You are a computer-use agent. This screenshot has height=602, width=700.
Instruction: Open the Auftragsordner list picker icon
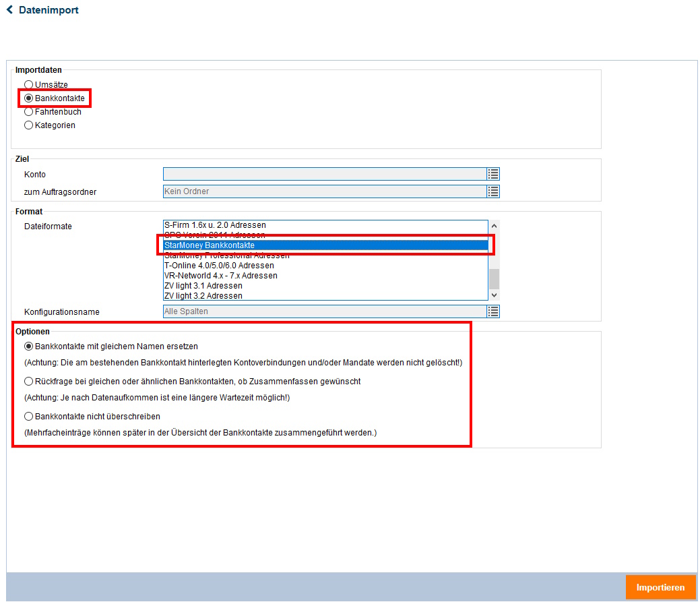point(493,192)
